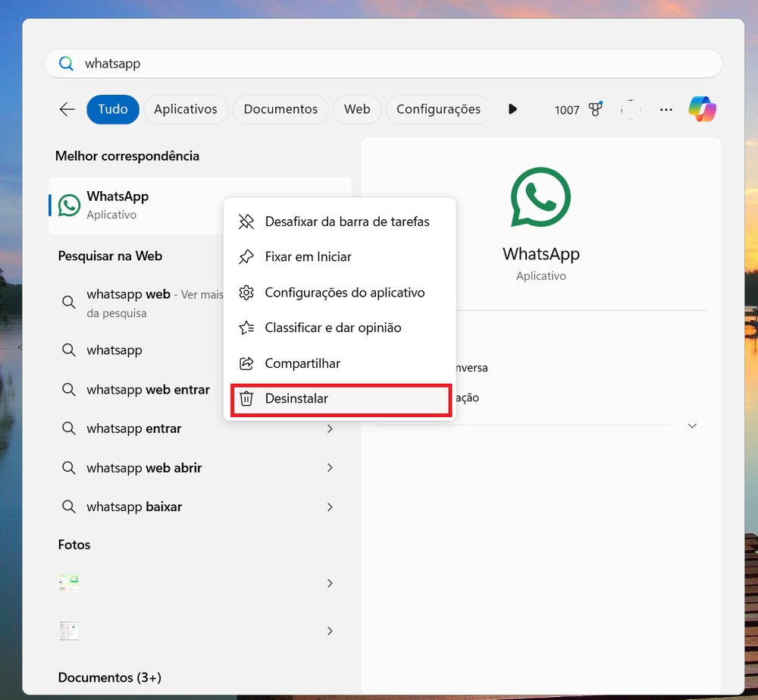Click the search magnifier icon in the search box
The width and height of the screenshot is (758, 700).
point(66,64)
